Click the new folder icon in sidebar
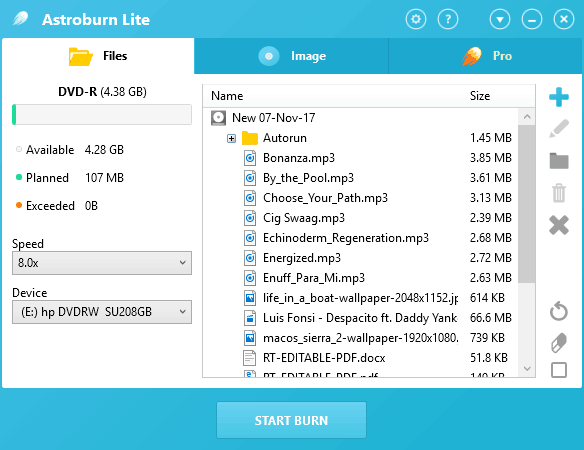The image size is (584, 450). coord(559,161)
